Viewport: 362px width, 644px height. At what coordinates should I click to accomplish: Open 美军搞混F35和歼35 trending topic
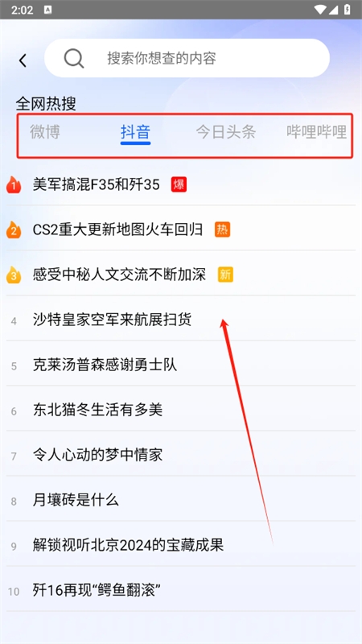[181, 185]
